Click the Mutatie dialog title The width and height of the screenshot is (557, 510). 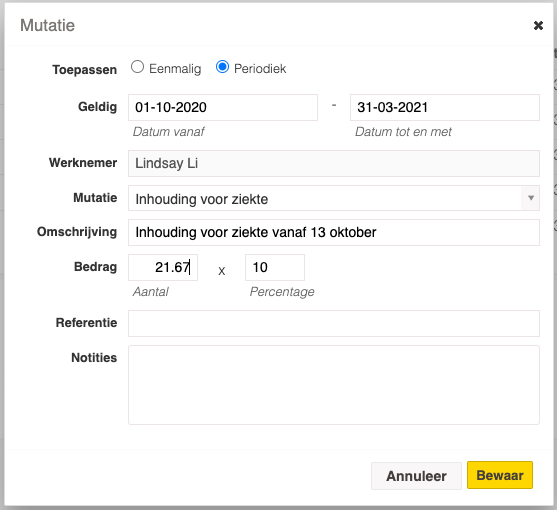pyautogui.click(x=48, y=26)
